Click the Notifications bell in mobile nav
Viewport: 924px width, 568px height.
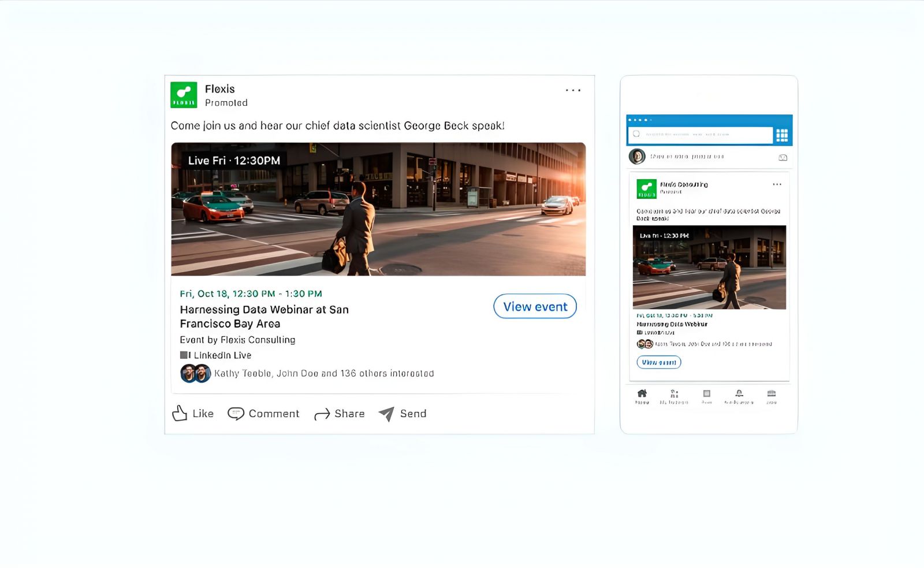739,393
